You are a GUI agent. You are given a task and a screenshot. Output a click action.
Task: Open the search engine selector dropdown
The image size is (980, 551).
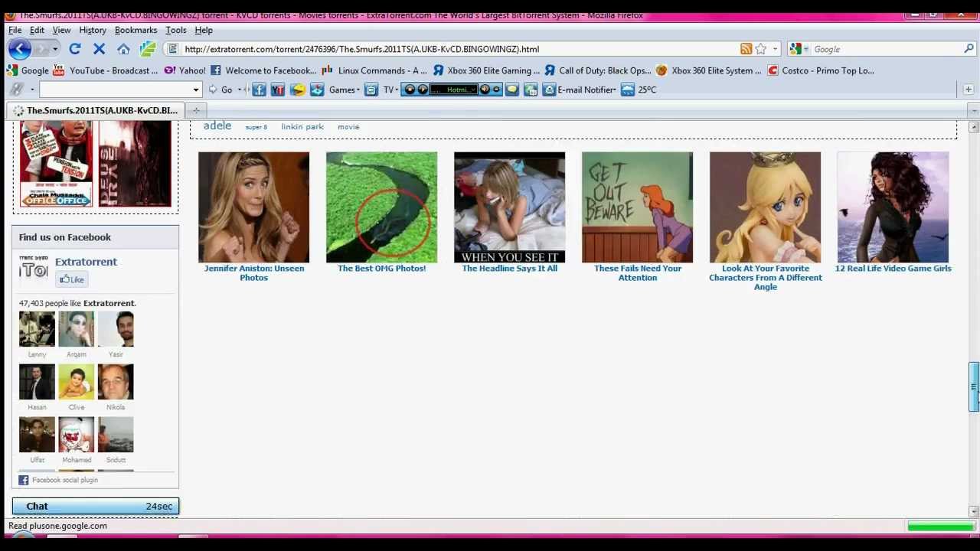coord(808,49)
